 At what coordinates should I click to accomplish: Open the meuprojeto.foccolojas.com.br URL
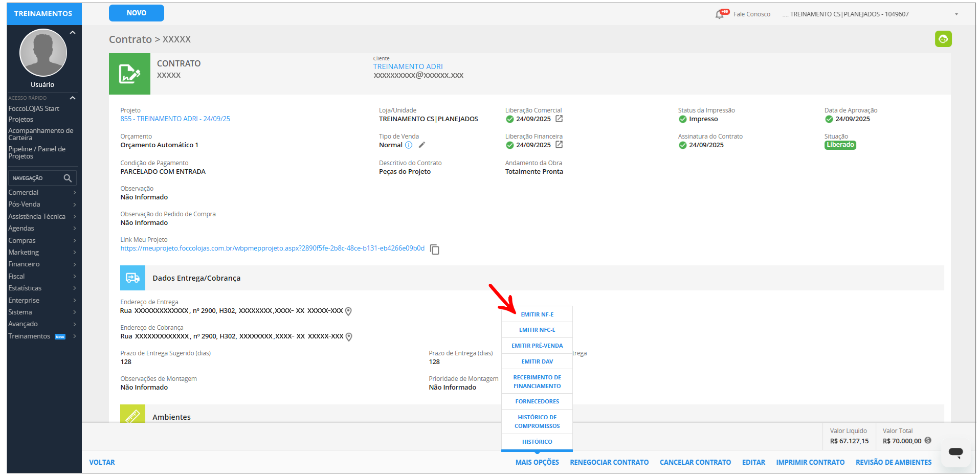coord(273,248)
